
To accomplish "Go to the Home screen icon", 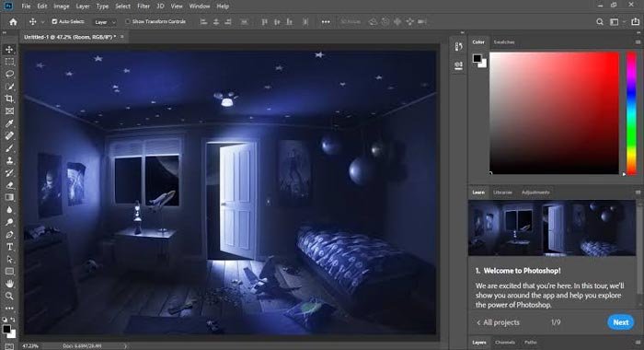I will click(x=13, y=22).
